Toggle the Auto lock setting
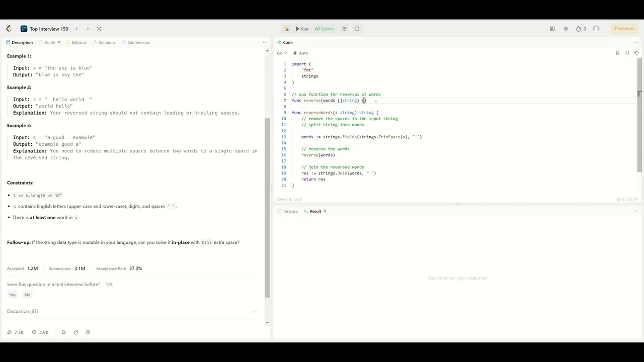The image size is (644, 362). [x=301, y=53]
